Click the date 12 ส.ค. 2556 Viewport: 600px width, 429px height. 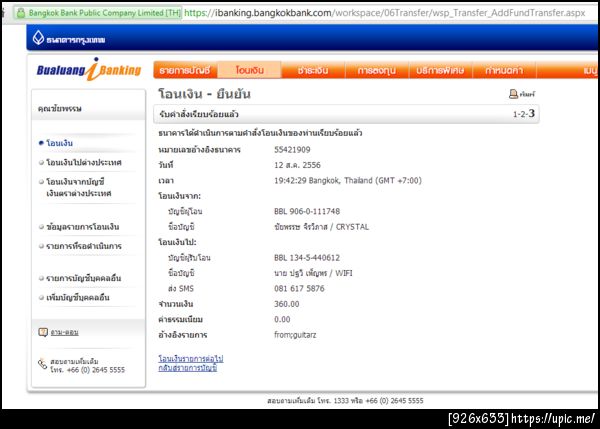point(297,165)
